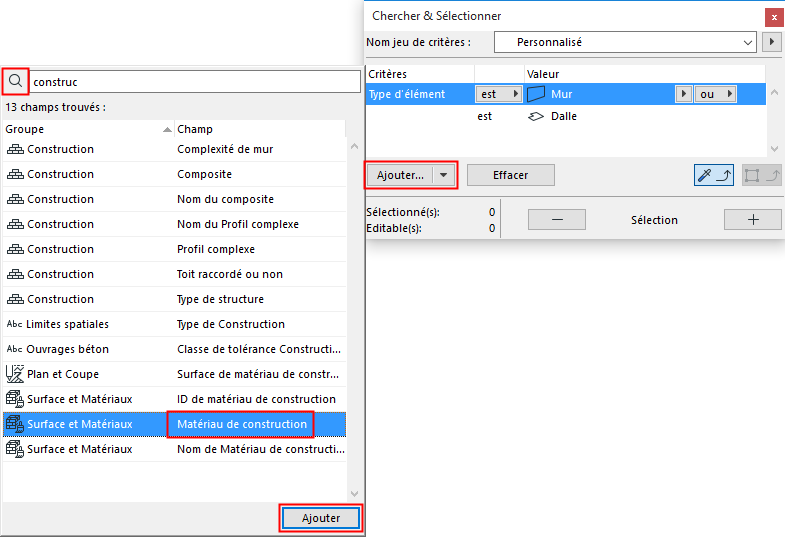Image resolution: width=785 pixels, height=537 pixels.
Task: Open dropdown arrow next to 'Ajouter...'
Action: [x=444, y=175]
